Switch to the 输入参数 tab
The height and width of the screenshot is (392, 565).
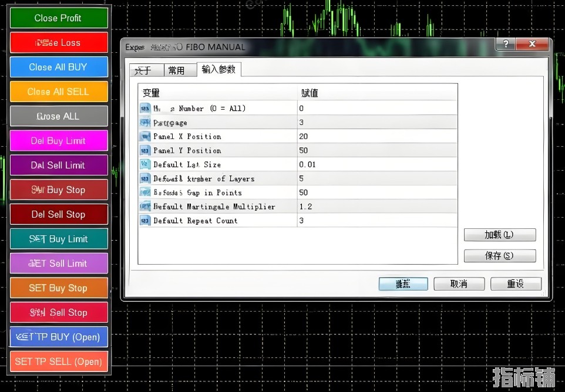click(x=218, y=69)
